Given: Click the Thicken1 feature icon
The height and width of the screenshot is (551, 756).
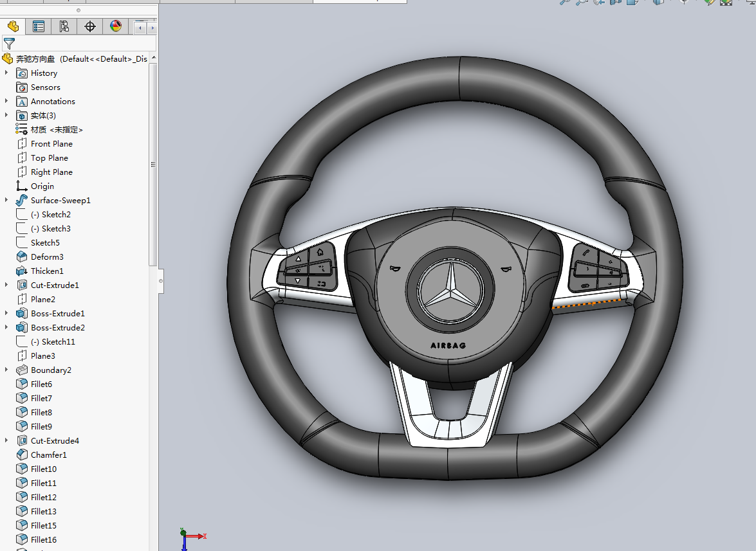Looking at the screenshot, I should click(22, 271).
